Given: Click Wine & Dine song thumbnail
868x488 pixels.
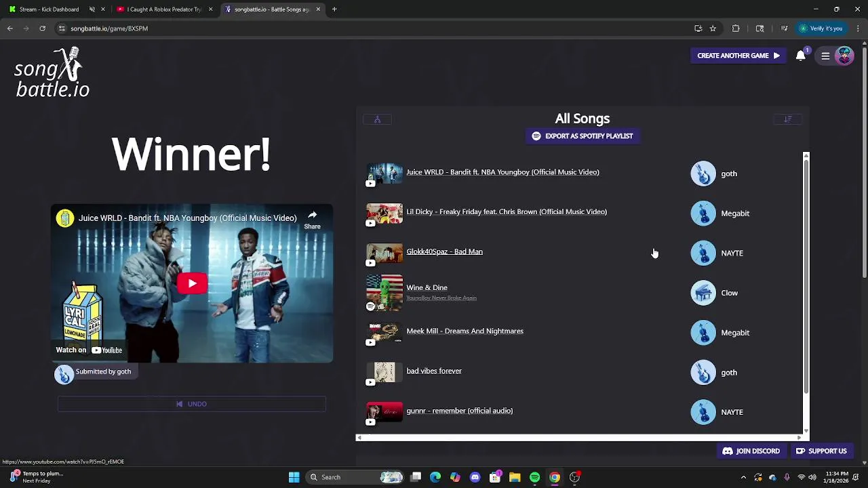Looking at the screenshot, I should (384, 293).
